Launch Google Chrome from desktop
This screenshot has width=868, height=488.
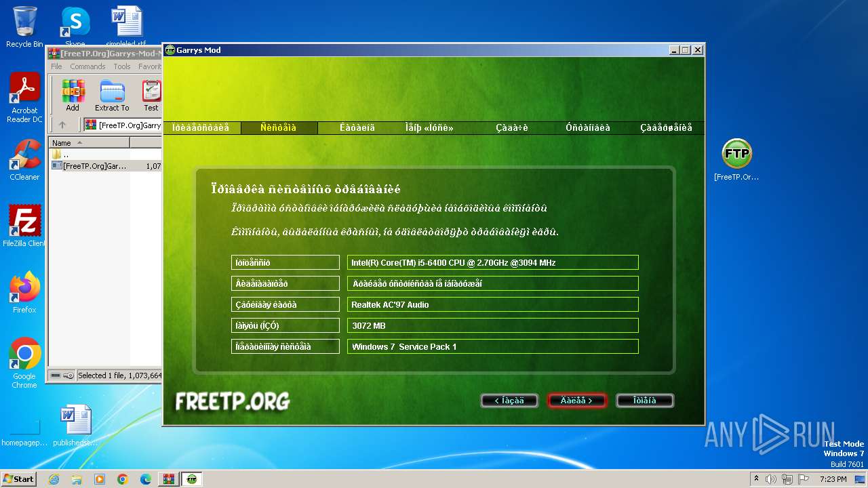pyautogui.click(x=24, y=363)
